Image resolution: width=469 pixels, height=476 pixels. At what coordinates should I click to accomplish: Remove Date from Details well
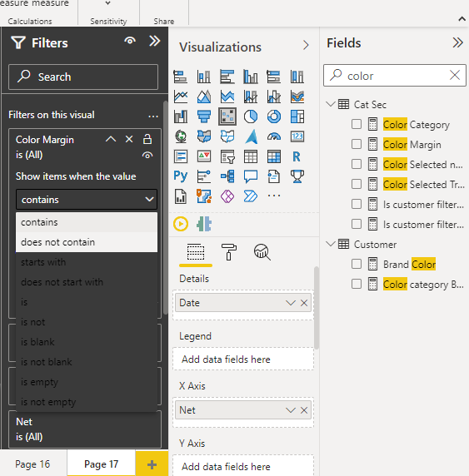point(304,303)
